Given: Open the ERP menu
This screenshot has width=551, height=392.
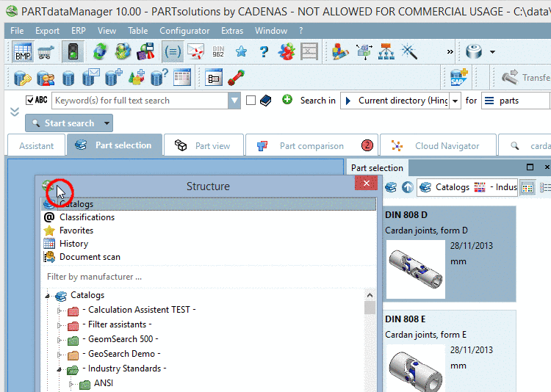Looking at the screenshot, I should point(79,31).
